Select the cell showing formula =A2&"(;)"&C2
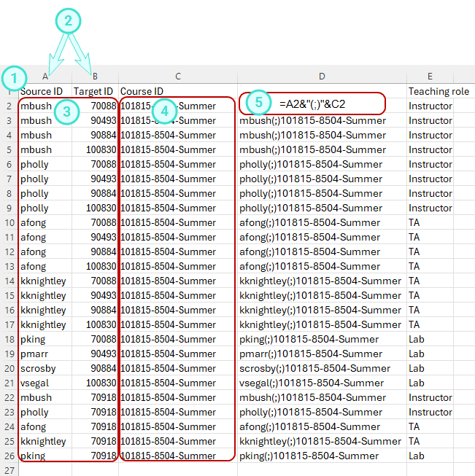The width and height of the screenshot is (475, 476). click(x=312, y=104)
